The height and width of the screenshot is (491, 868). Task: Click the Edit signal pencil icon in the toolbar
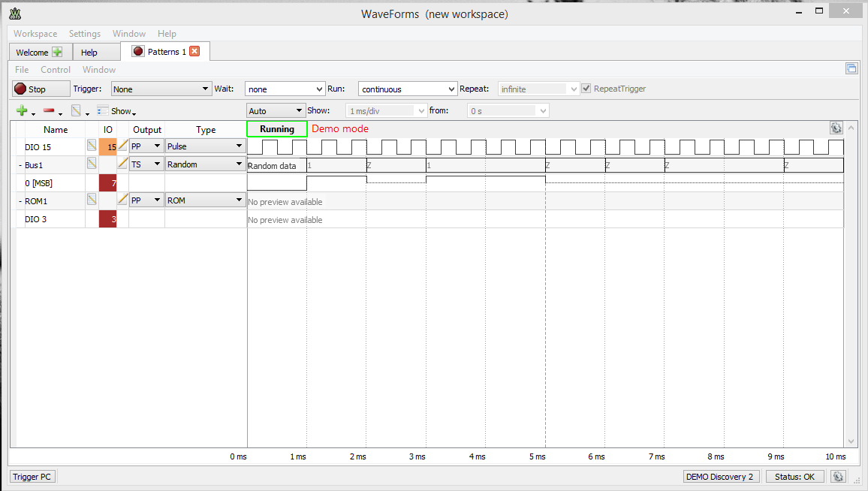click(x=76, y=110)
